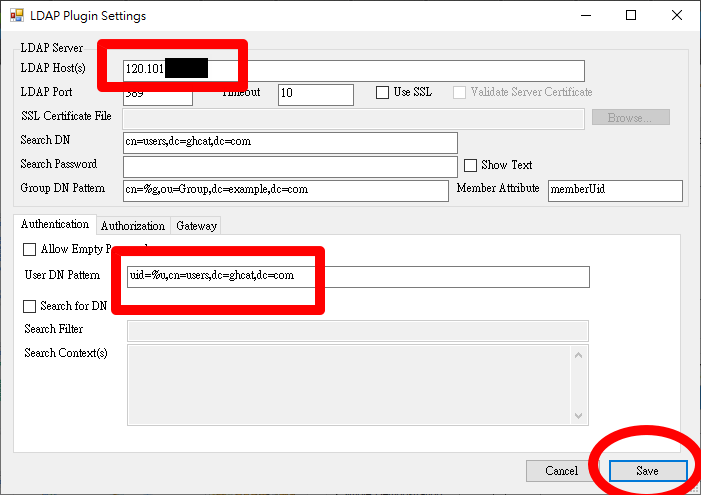Check the Show Text checkbox
The image size is (701, 495).
click(470, 165)
